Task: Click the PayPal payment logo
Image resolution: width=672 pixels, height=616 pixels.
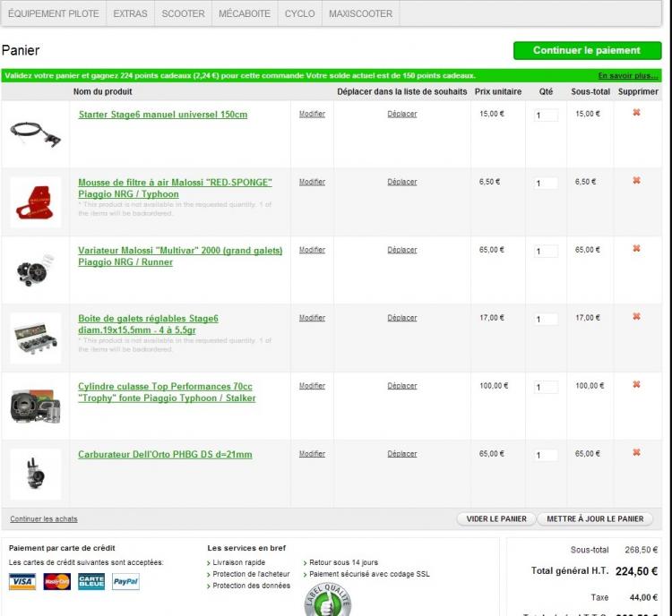Action: pyautogui.click(x=125, y=581)
